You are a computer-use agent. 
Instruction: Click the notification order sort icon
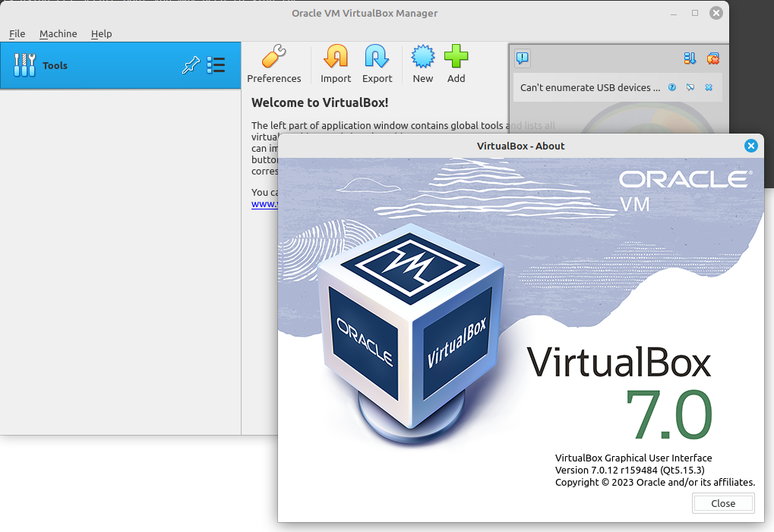[690, 58]
